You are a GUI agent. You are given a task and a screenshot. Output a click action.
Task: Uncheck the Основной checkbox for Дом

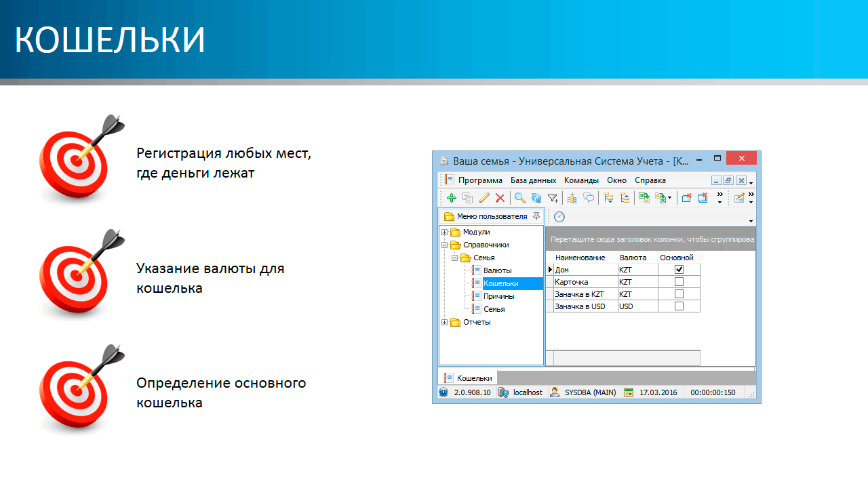click(x=679, y=270)
